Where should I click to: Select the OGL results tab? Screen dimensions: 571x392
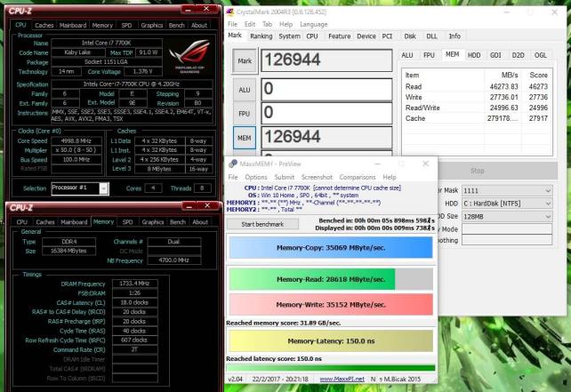click(541, 55)
